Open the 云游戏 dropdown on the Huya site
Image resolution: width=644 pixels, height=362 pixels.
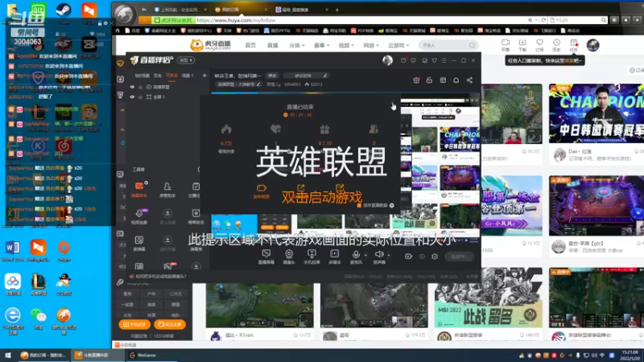pos(398,45)
